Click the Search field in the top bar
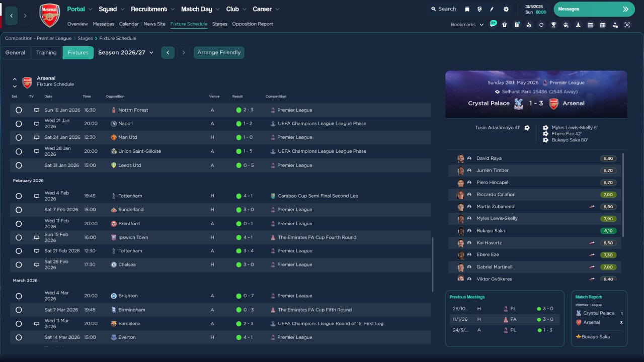The height and width of the screenshot is (362, 644). [443, 9]
